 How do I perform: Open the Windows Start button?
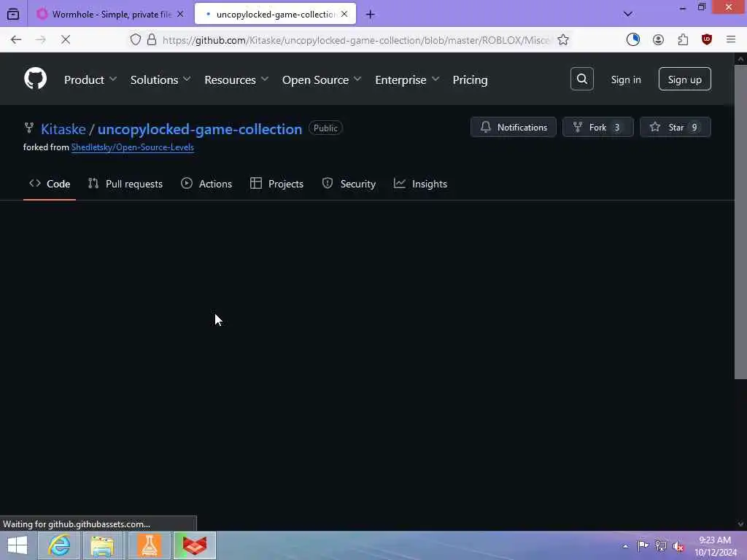tap(18, 545)
